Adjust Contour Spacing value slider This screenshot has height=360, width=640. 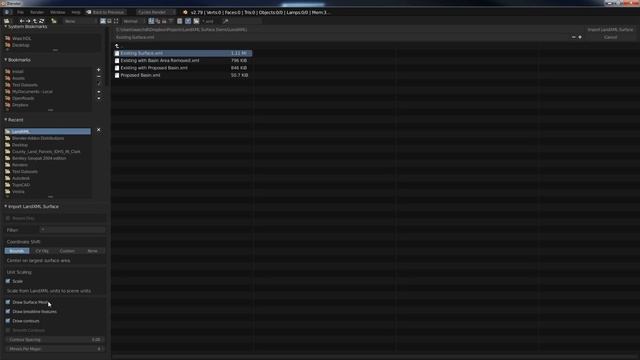[x=54, y=340]
